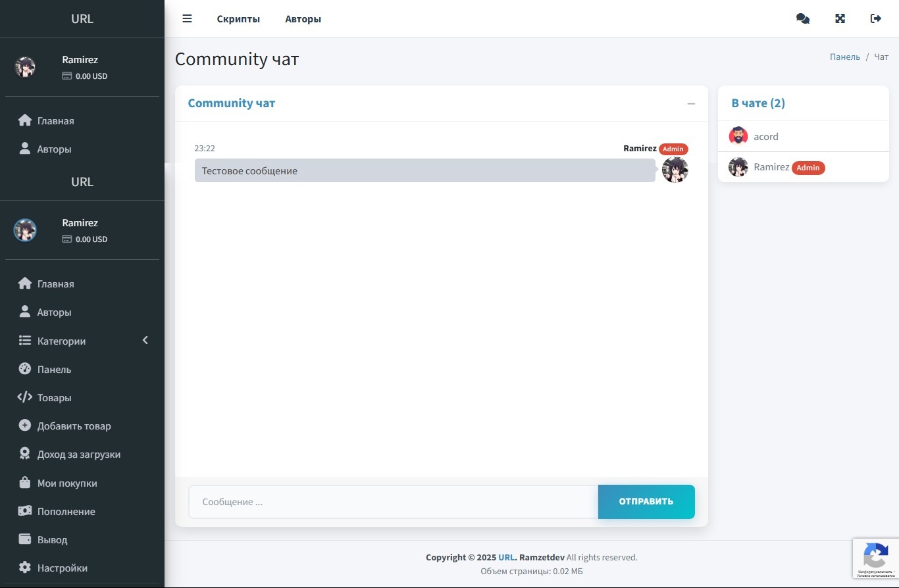Image resolution: width=899 pixels, height=588 pixels.
Task: Open Настройки via the gear icon
Action: click(25, 568)
